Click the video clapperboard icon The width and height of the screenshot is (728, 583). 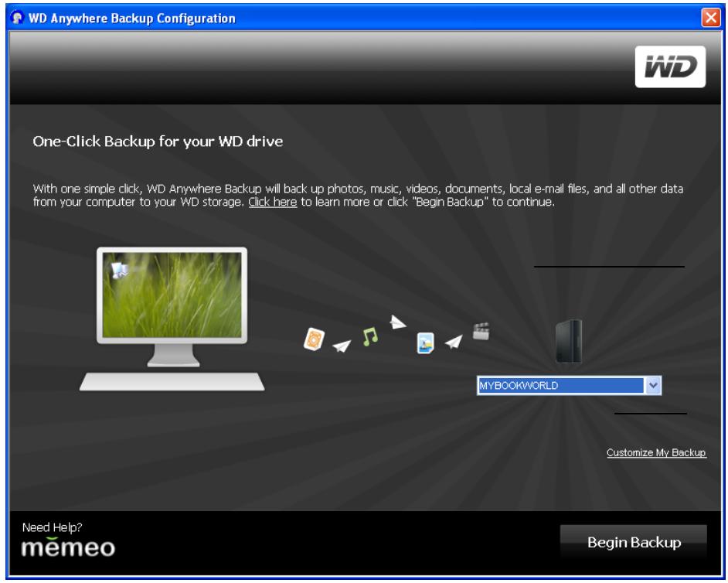pyautogui.click(x=481, y=331)
